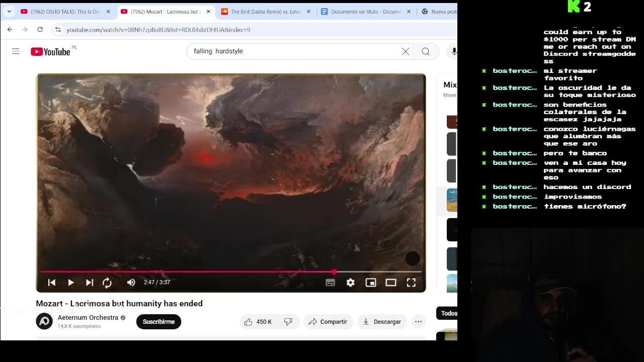Go back to the previous page
The image size is (644, 362).
[x=10, y=30]
